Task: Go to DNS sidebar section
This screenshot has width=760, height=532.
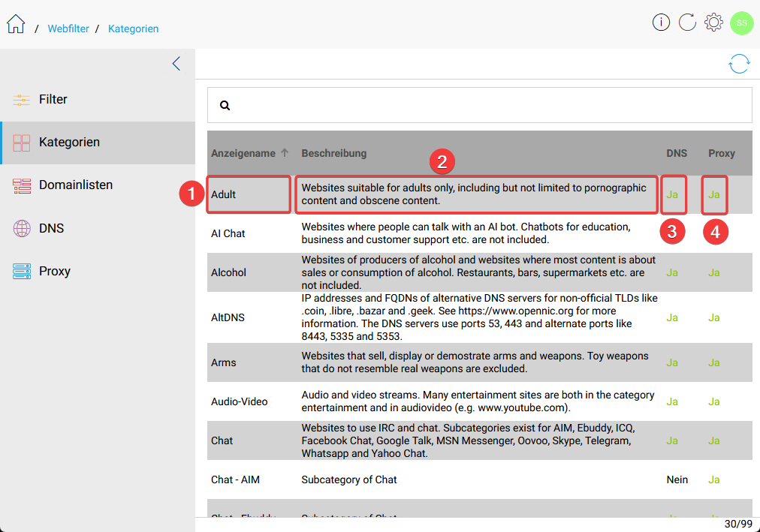Action: coord(52,228)
